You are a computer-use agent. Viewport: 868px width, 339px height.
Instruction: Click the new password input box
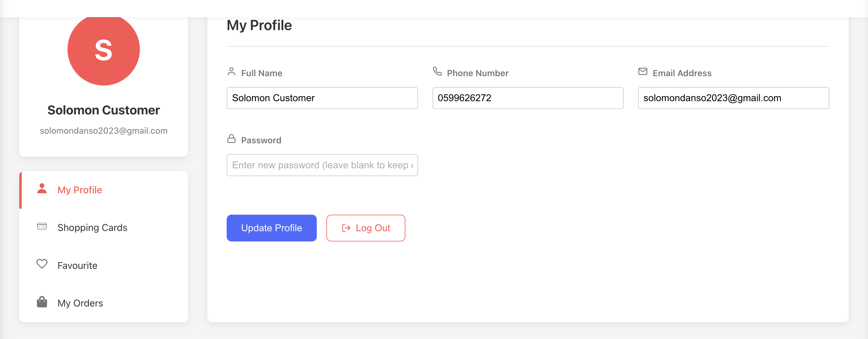(322, 165)
